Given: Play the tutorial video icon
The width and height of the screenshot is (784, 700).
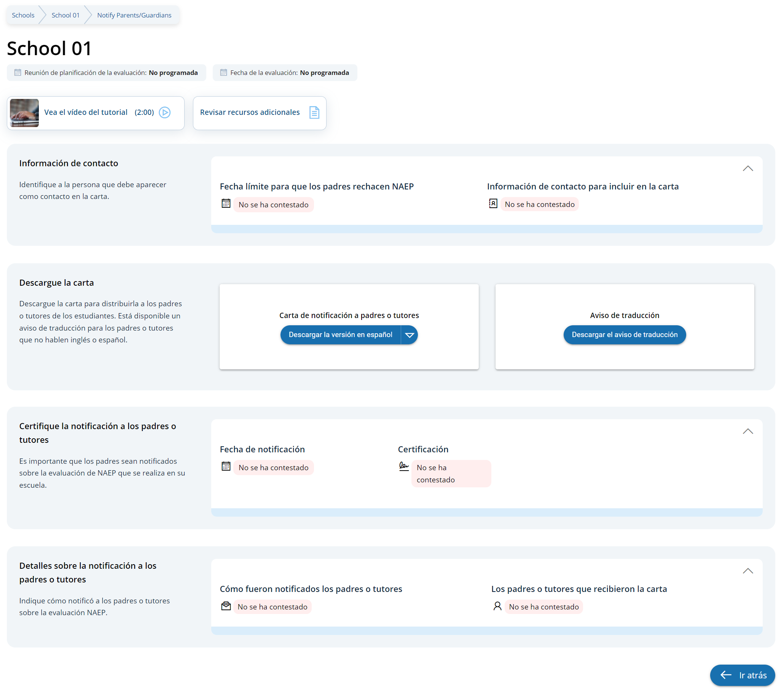Looking at the screenshot, I should 165,112.
